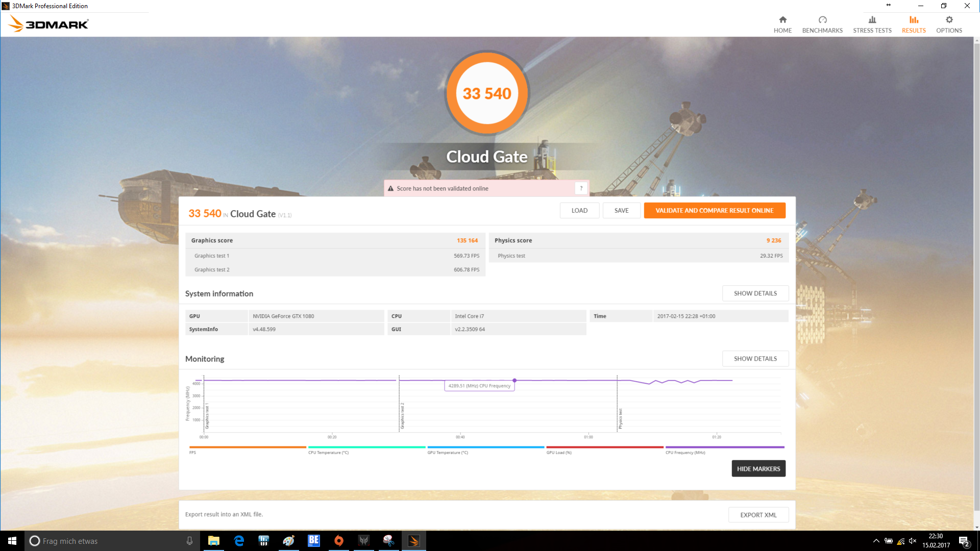The height and width of the screenshot is (551, 980).
Task: Open the question-mark help on validation warning
Action: (x=581, y=188)
